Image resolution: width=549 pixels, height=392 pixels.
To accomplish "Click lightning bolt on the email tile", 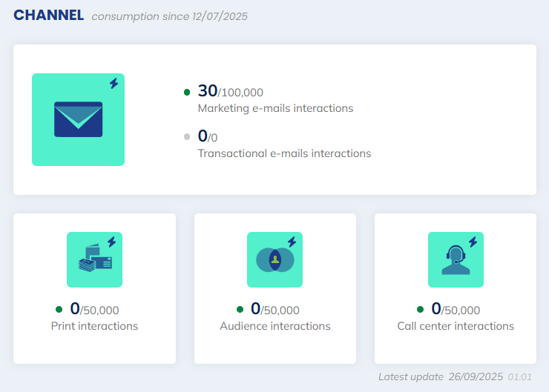I will pyautogui.click(x=114, y=84).
